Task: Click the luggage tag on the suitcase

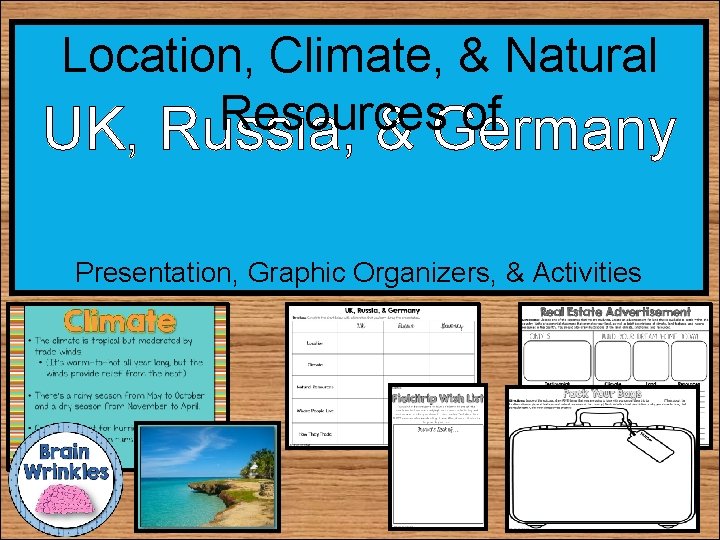Action: click(650, 444)
